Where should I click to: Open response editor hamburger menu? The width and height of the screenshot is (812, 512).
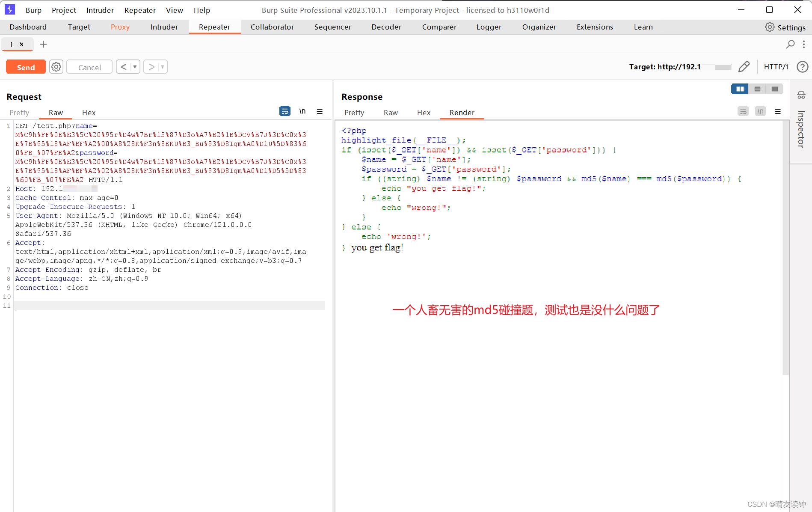pyautogui.click(x=778, y=111)
